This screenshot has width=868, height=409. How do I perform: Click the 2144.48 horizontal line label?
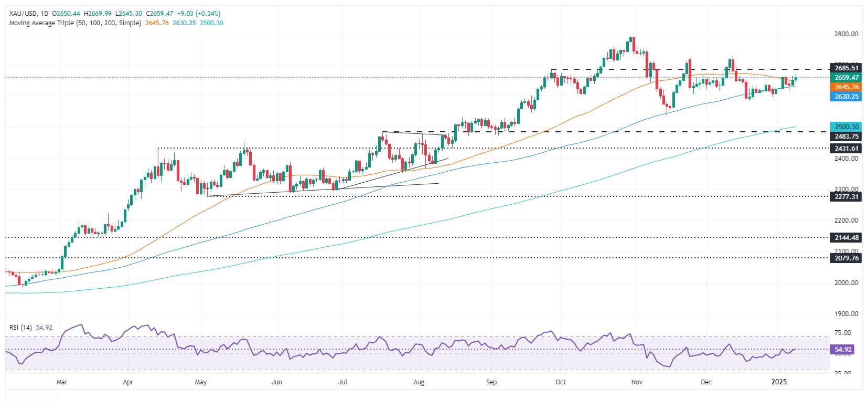846,237
